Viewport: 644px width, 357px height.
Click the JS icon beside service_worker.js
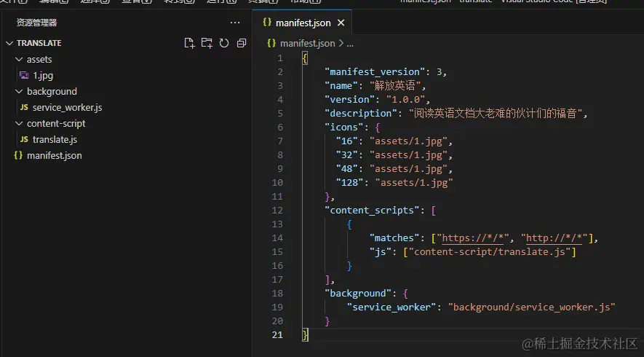coord(24,107)
